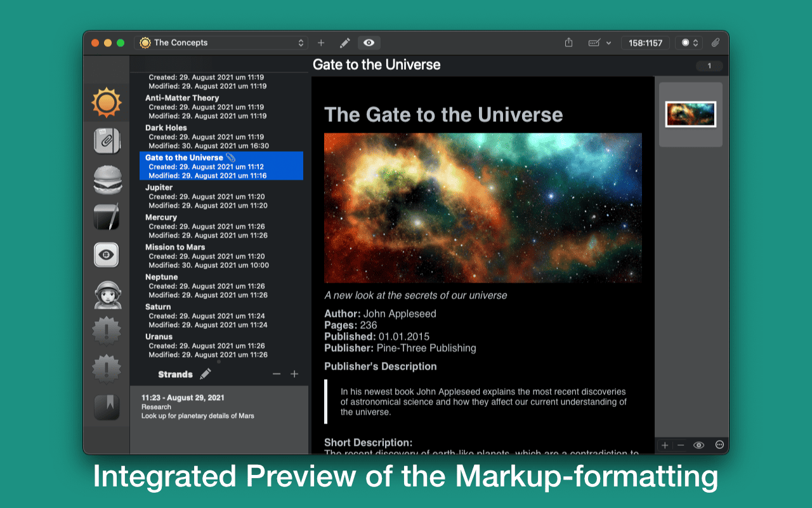812x508 pixels.
Task: Click the bookmark icon at sidebar bottom
Action: (x=106, y=407)
